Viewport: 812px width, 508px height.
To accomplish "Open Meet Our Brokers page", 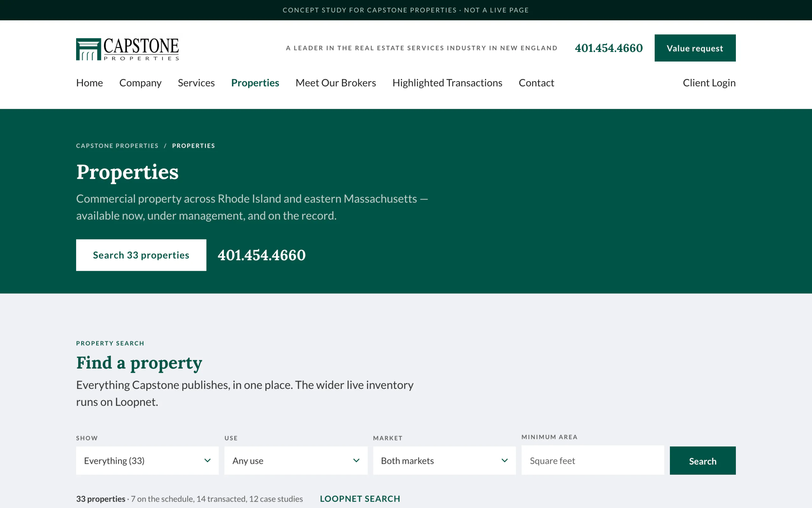I will pos(336,83).
